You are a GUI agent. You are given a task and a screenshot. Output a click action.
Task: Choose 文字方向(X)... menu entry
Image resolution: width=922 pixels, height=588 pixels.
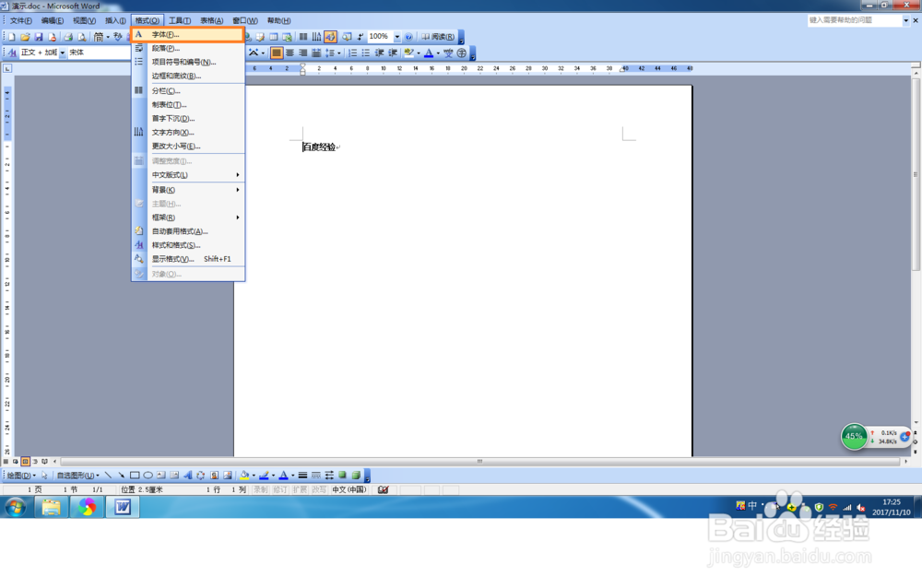[187, 133]
